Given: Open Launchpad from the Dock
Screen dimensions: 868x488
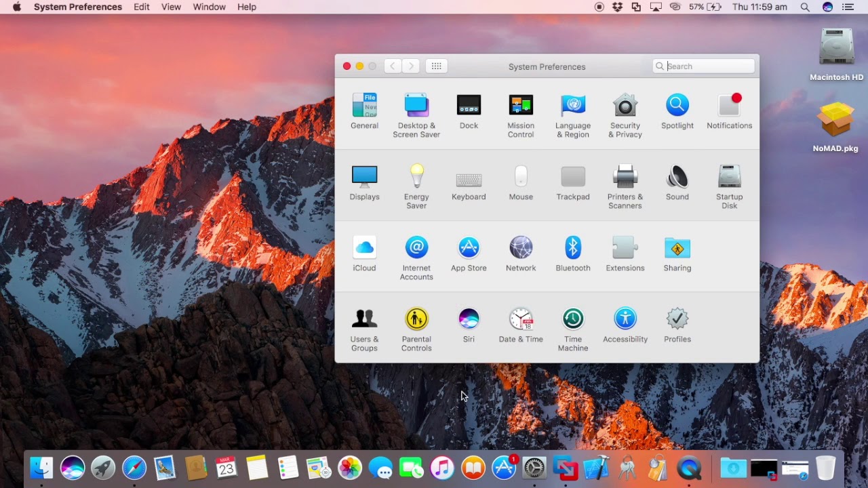Looking at the screenshot, I should pyautogui.click(x=103, y=468).
